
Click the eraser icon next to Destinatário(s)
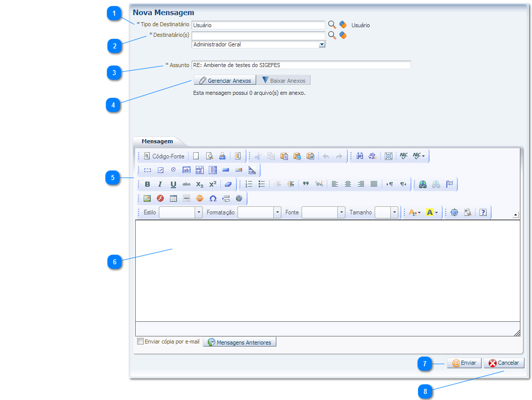coord(343,35)
